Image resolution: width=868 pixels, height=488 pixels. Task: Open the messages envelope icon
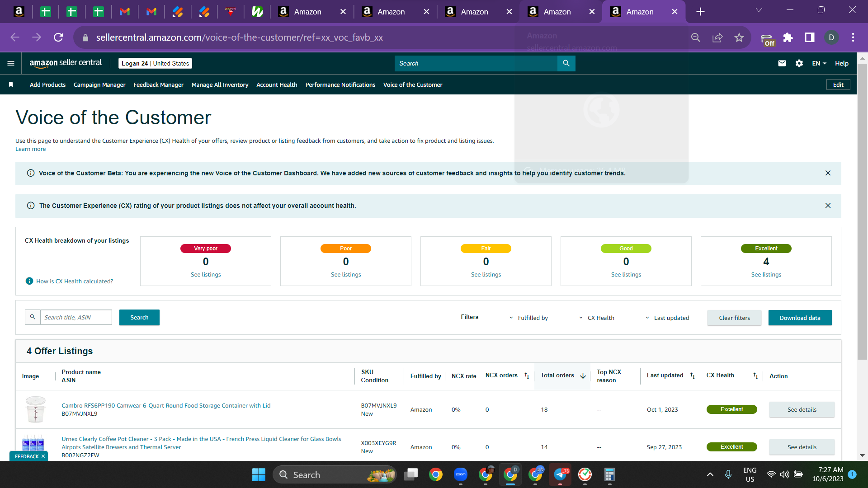click(x=782, y=63)
